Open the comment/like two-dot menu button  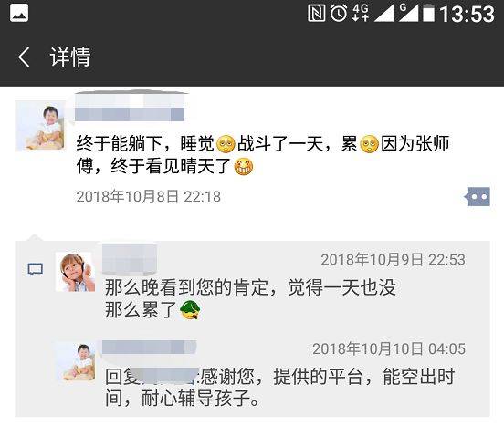pyautogui.click(x=478, y=196)
